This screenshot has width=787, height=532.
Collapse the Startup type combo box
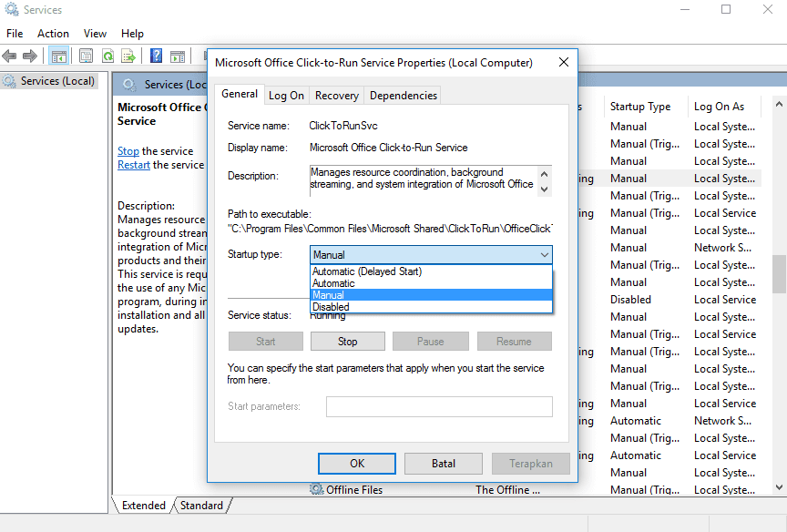point(545,255)
